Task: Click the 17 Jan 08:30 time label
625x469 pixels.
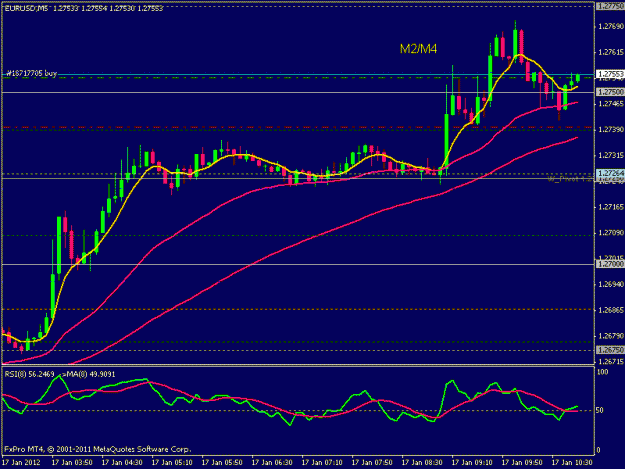Action: tap(422, 463)
